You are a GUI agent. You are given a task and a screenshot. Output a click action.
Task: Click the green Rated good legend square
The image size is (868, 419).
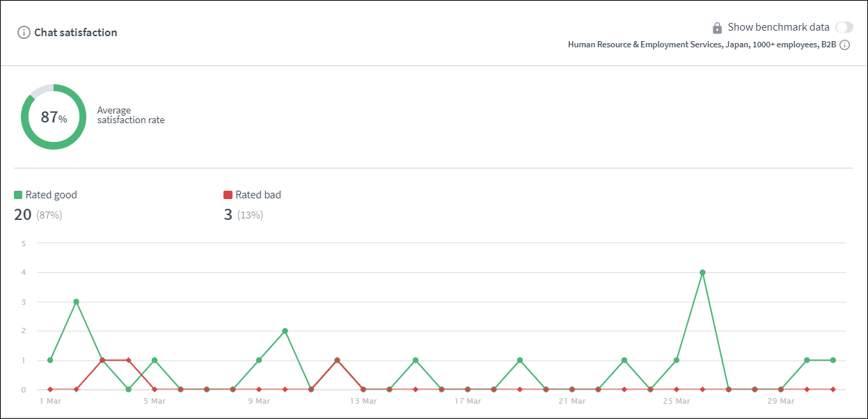pos(18,195)
